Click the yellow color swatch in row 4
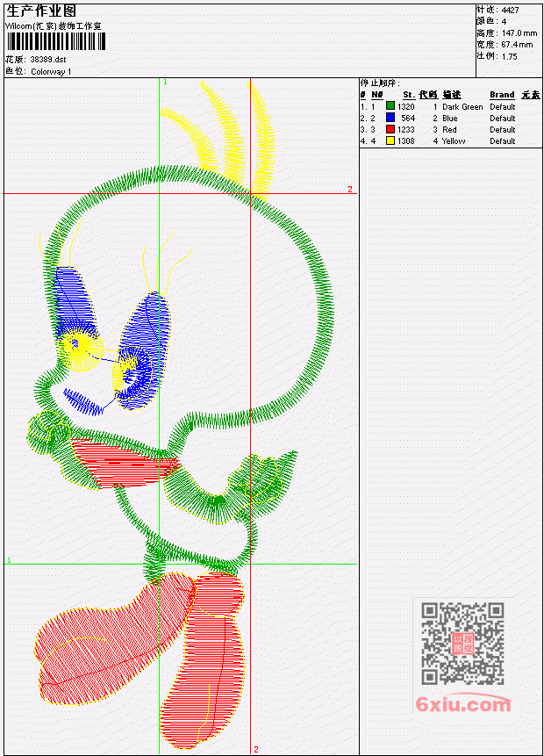Image resolution: width=544 pixels, height=756 pixels. pyautogui.click(x=390, y=140)
